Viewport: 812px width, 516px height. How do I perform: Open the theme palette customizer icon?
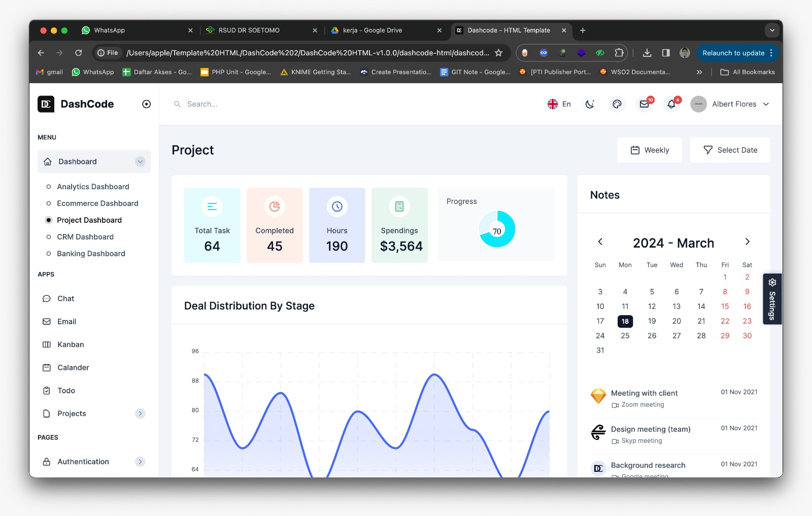click(x=617, y=105)
